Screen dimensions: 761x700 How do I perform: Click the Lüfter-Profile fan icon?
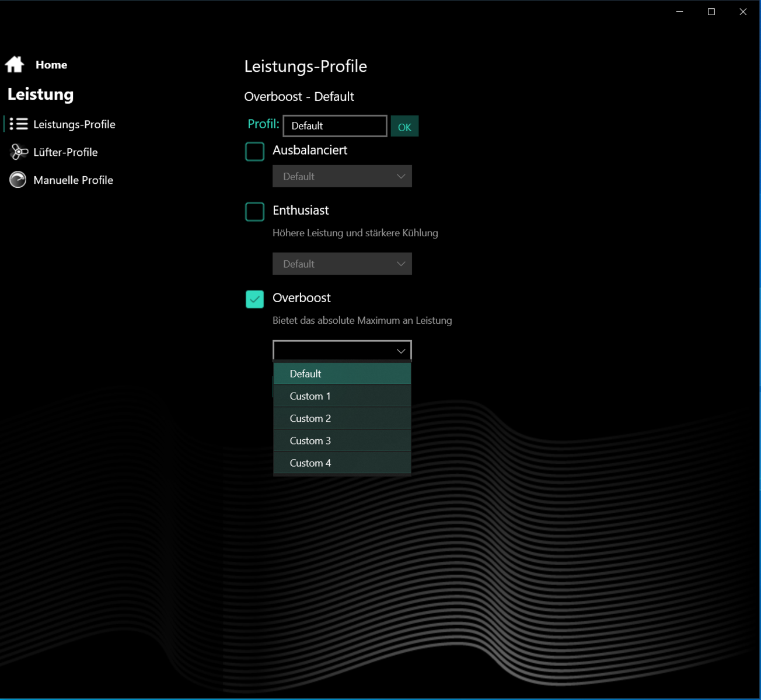click(x=19, y=152)
